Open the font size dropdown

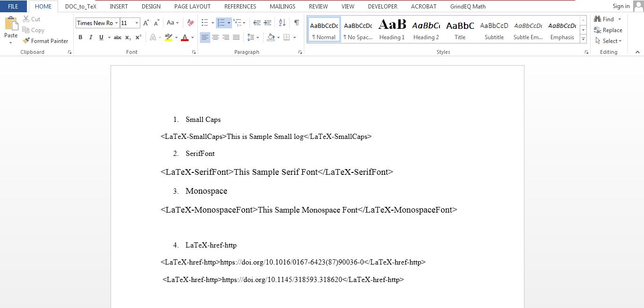(x=137, y=23)
